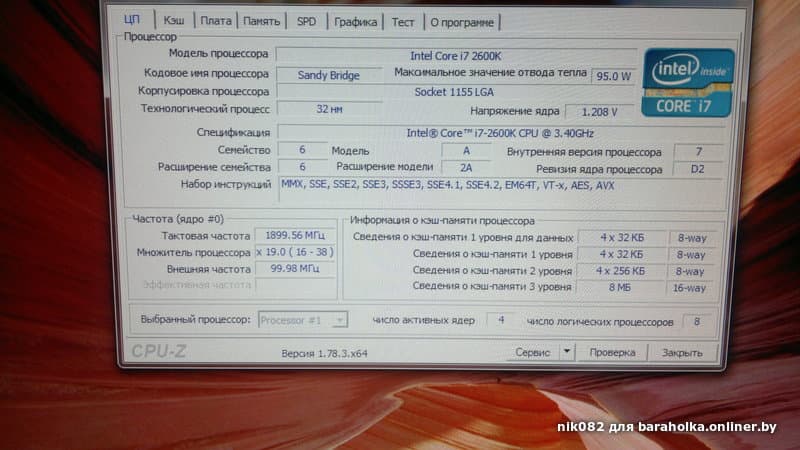The image size is (800, 450).
Task: Open the Плата tab
Action: click(x=215, y=21)
